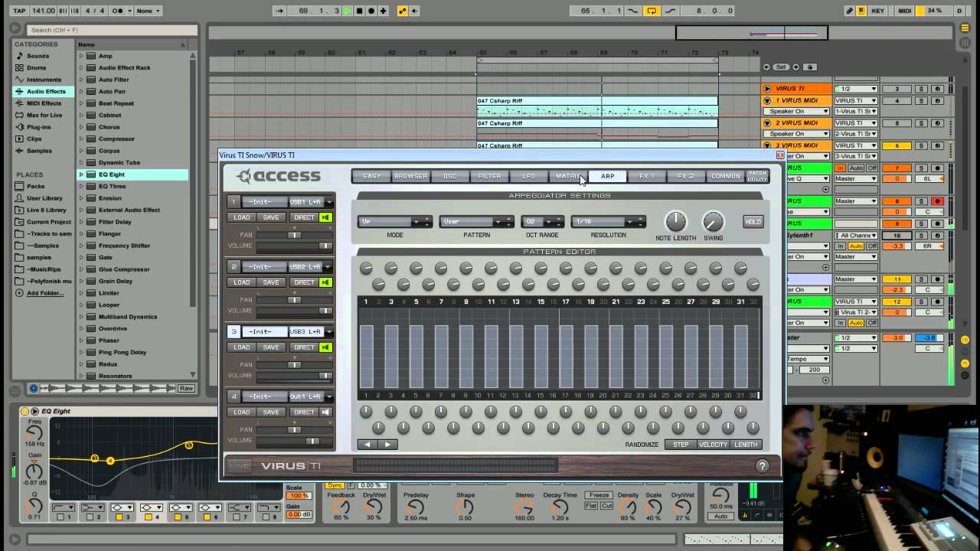Click the TAP tempo button

click(x=19, y=11)
